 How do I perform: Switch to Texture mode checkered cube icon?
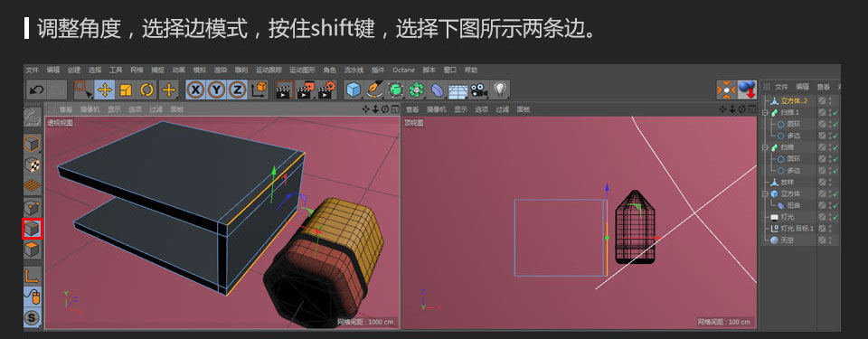(33, 165)
